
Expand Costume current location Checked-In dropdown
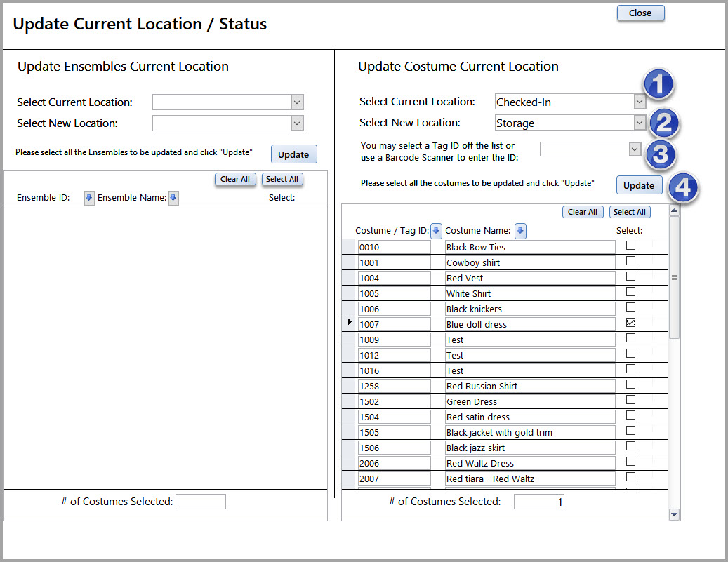[640, 102]
